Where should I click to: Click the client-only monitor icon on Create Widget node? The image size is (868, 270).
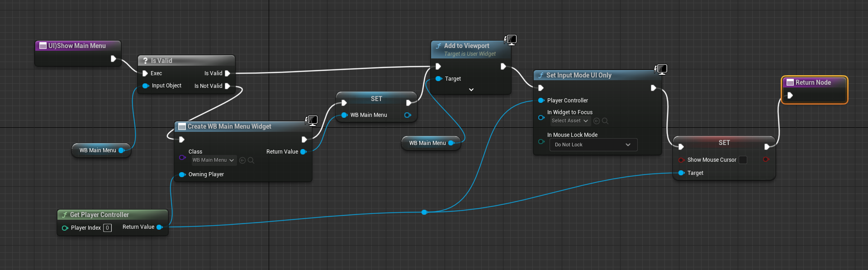click(x=312, y=121)
